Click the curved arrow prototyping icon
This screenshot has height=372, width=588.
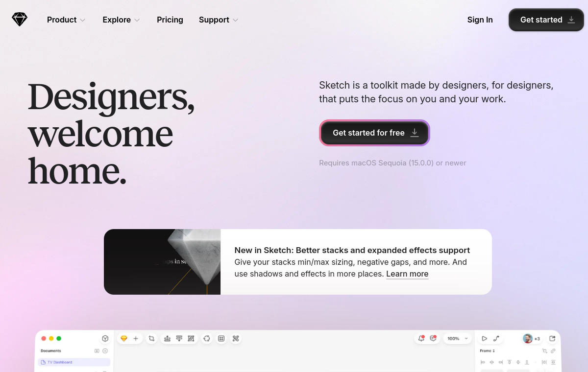(496, 338)
